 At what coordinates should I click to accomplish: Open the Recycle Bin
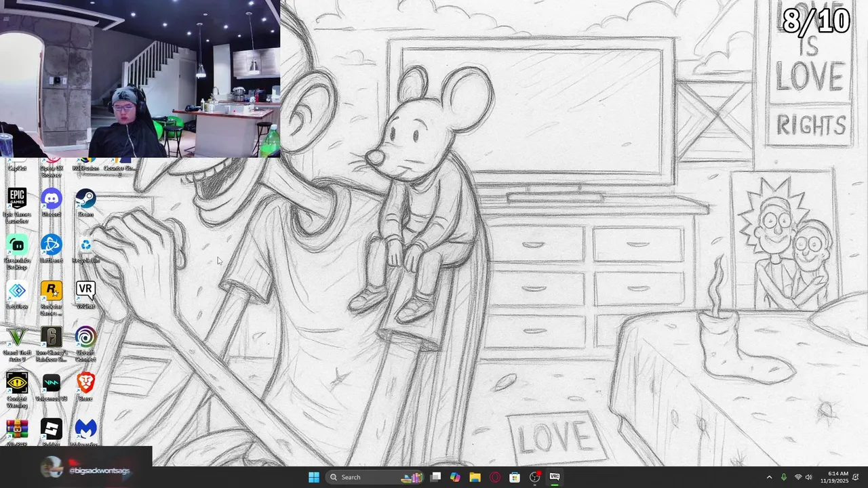pyautogui.click(x=85, y=249)
